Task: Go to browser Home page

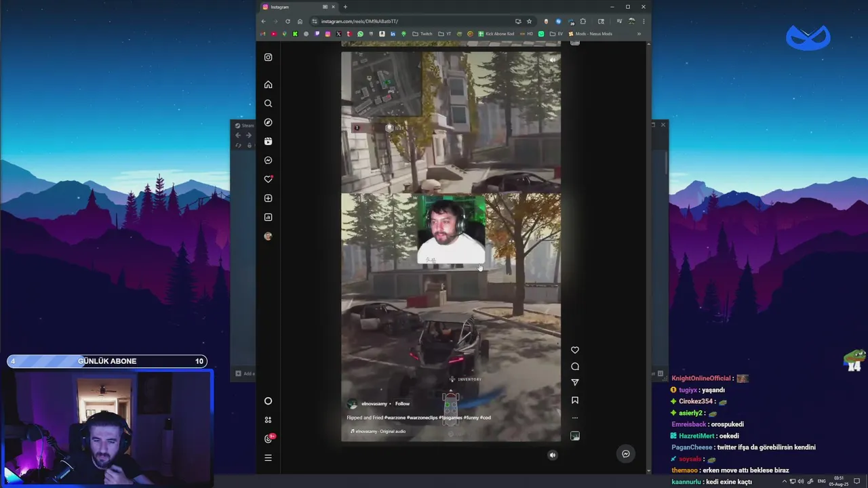Action: click(300, 21)
